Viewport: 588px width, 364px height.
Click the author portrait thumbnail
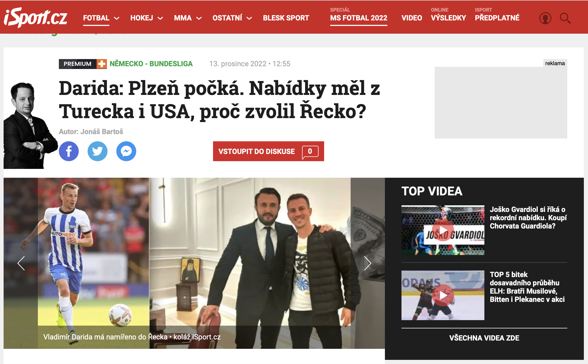pos(30,125)
